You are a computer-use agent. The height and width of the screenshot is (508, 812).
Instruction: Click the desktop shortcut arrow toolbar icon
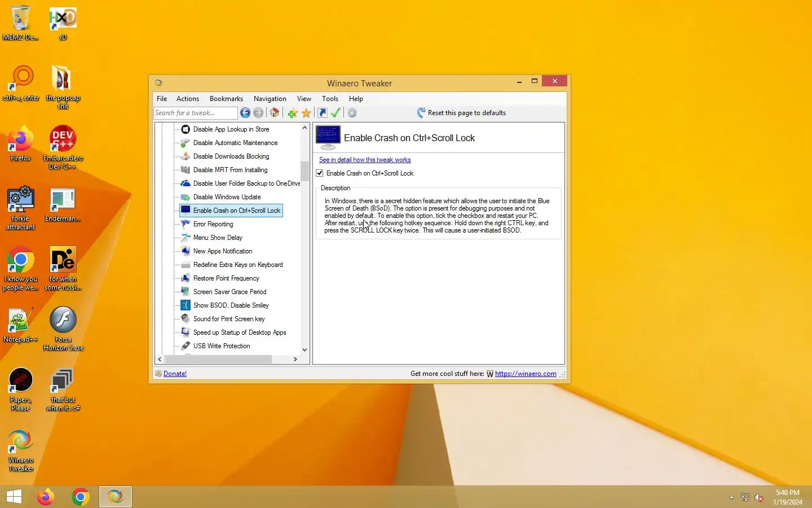tap(323, 113)
